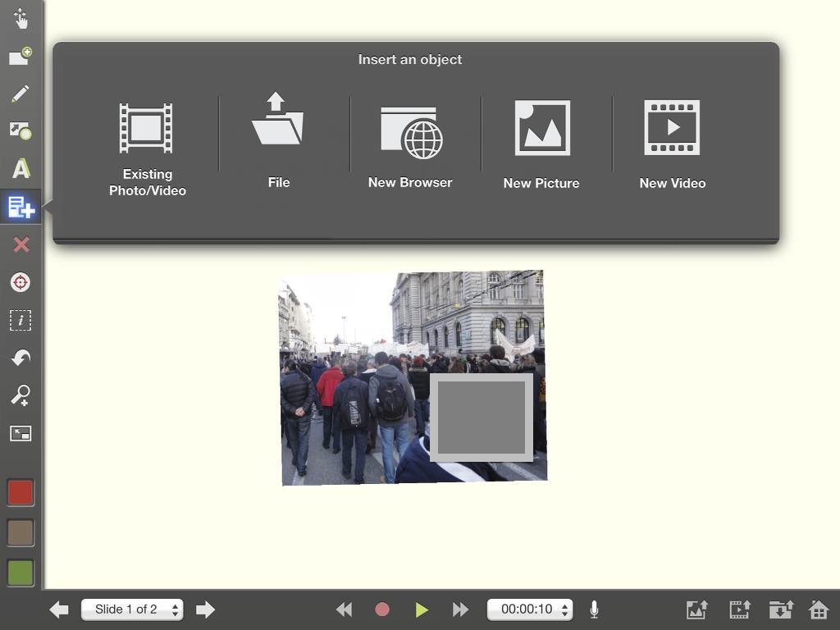Click the red X delete icon

21,244
